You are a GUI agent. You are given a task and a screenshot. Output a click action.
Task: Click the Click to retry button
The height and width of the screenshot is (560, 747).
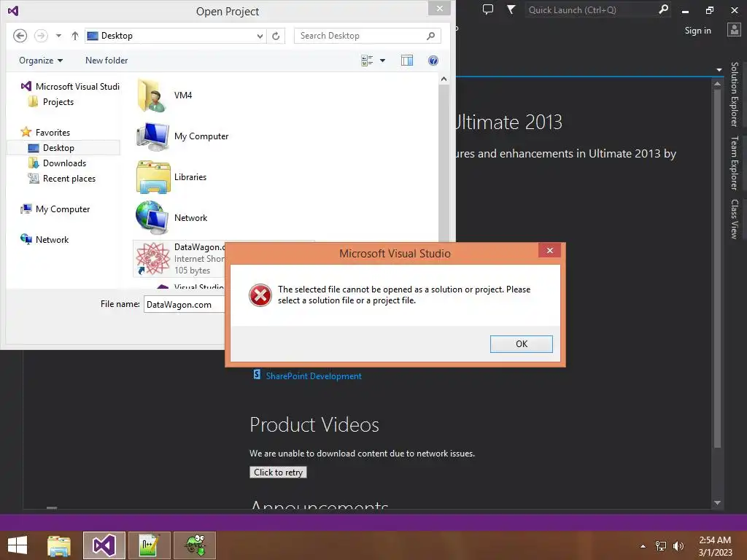[278, 472]
